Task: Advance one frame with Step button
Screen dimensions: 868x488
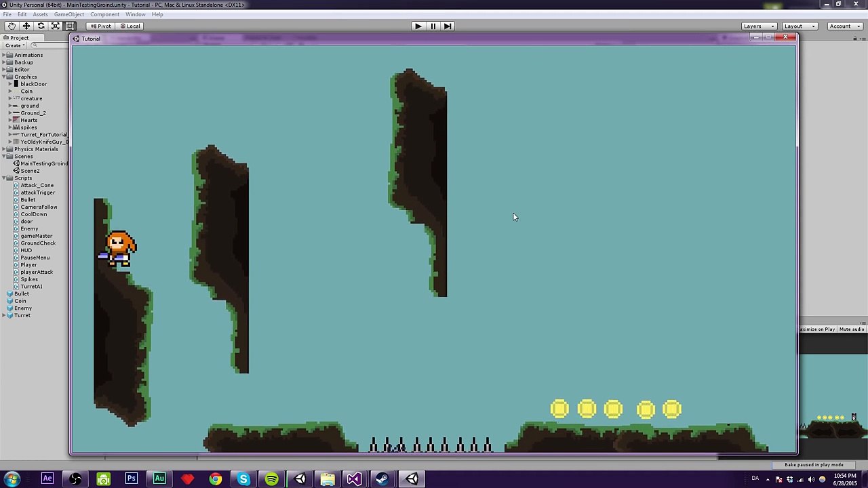Action: (x=448, y=26)
